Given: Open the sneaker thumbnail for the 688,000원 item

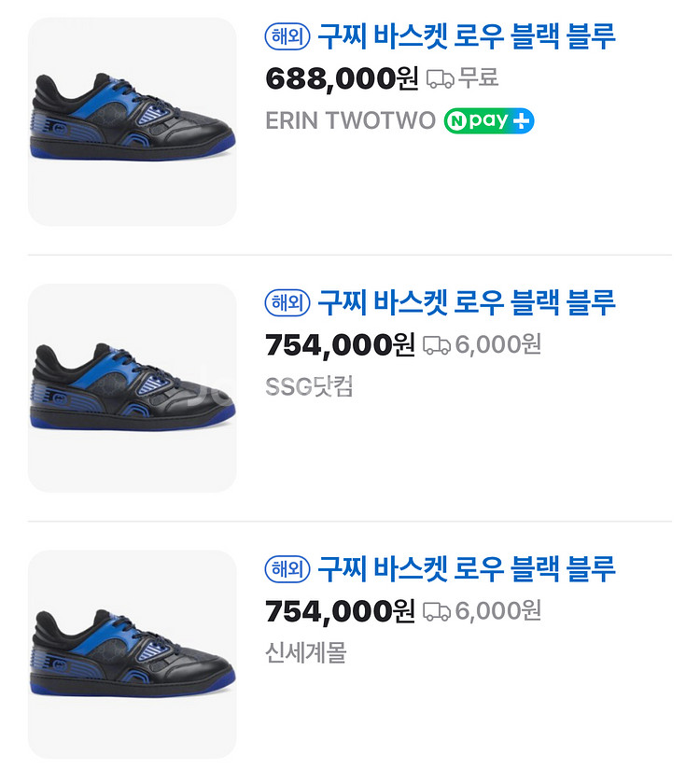Looking at the screenshot, I should [x=132, y=121].
